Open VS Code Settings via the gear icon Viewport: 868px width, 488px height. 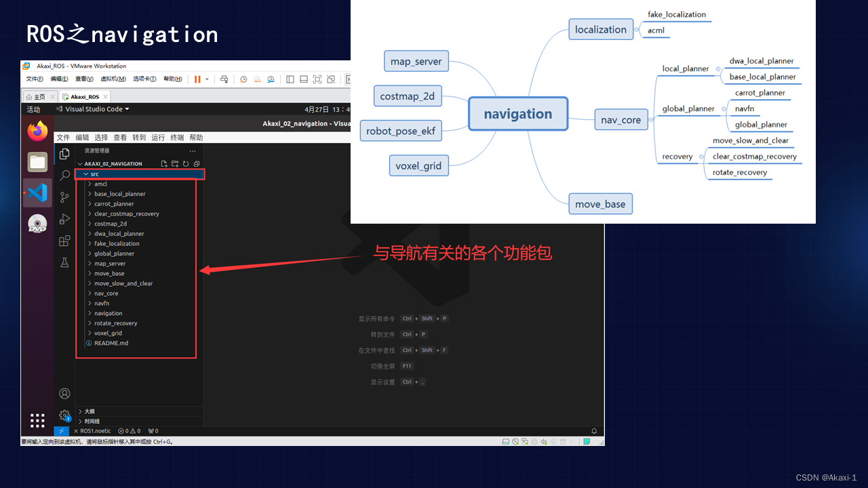[x=64, y=416]
